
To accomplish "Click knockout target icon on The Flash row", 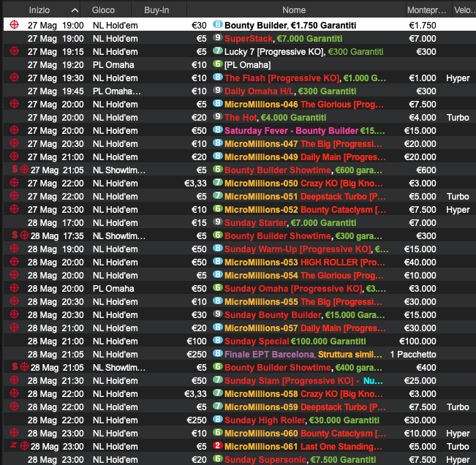I will pyautogui.click(x=15, y=77).
